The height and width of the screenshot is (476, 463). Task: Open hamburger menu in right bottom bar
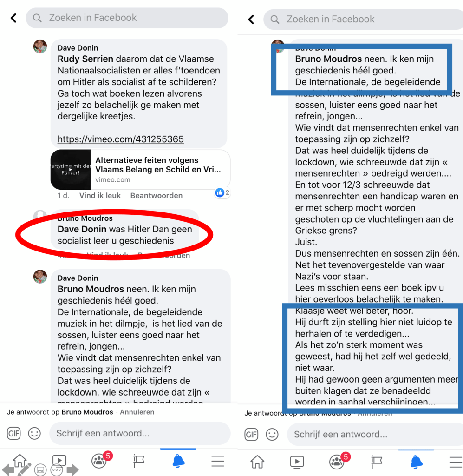tap(456, 462)
